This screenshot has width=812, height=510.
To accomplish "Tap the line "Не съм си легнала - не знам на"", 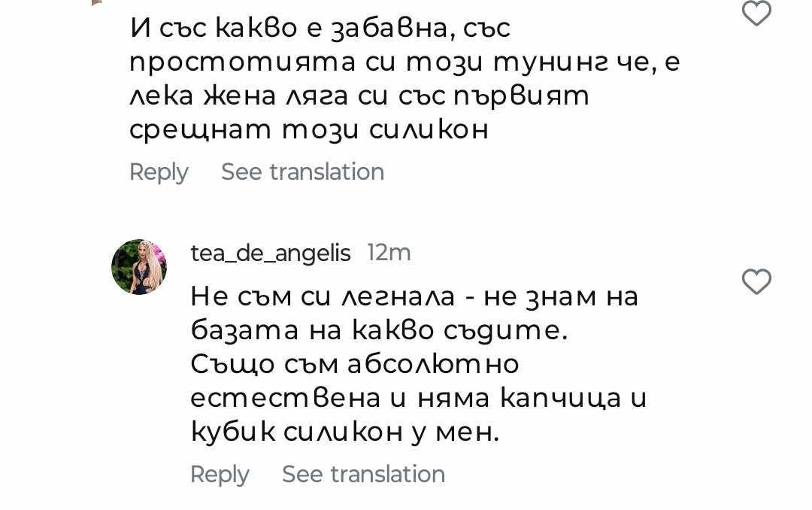I will [x=414, y=296].
